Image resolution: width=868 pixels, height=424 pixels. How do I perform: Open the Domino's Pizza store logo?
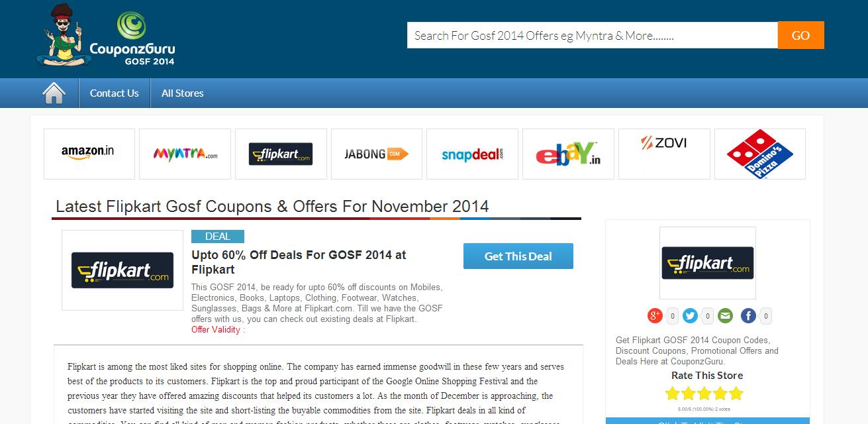(760, 154)
